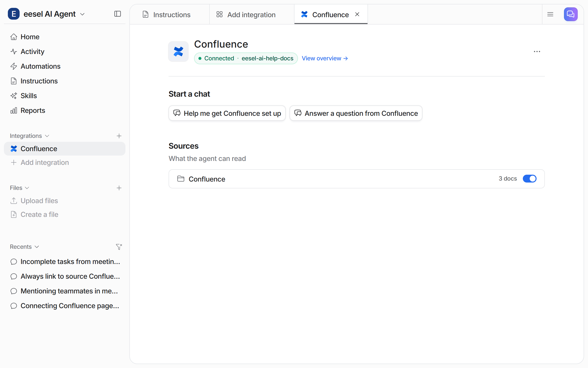This screenshot has width=588, height=368.
Task: Close the Confluence tab
Action: point(357,14)
